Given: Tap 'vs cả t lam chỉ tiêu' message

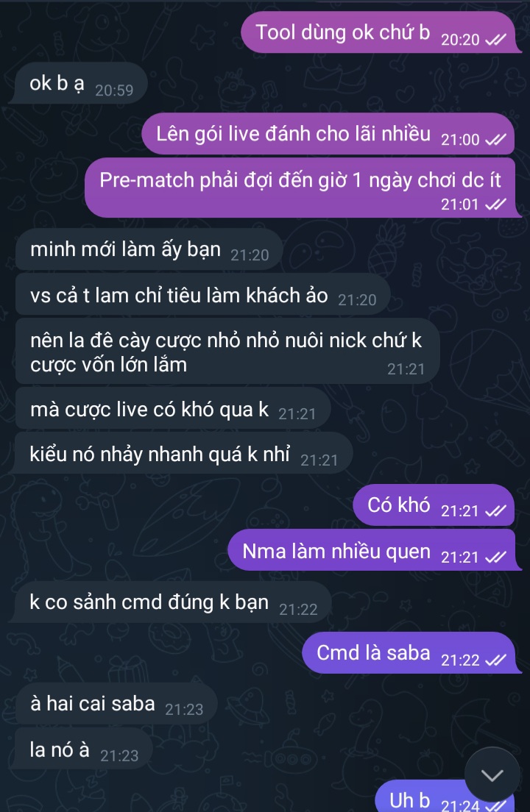Looking at the screenshot, I should (x=202, y=295).
